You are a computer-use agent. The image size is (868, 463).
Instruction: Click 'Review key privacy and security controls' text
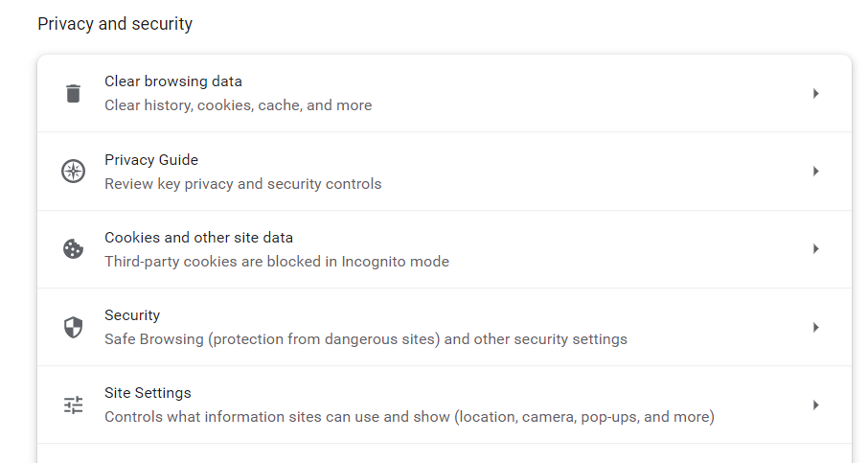(x=242, y=183)
